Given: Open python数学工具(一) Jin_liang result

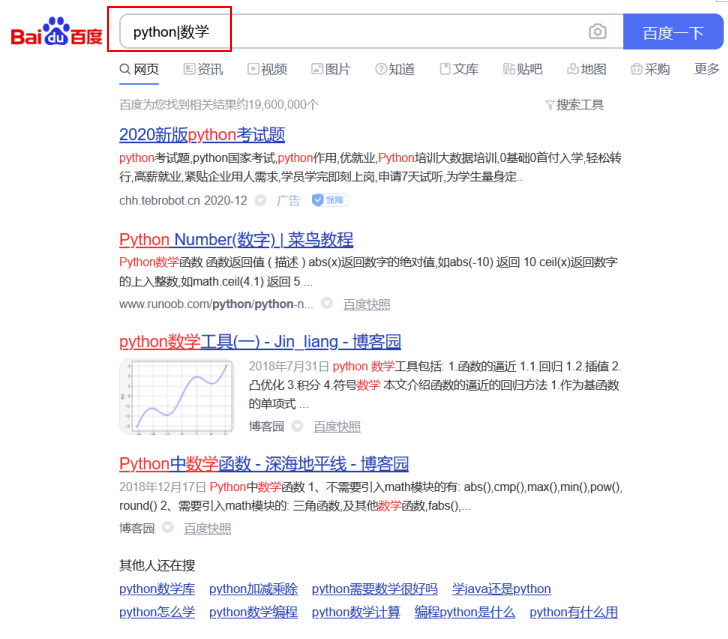Looking at the screenshot, I should click(x=260, y=342).
